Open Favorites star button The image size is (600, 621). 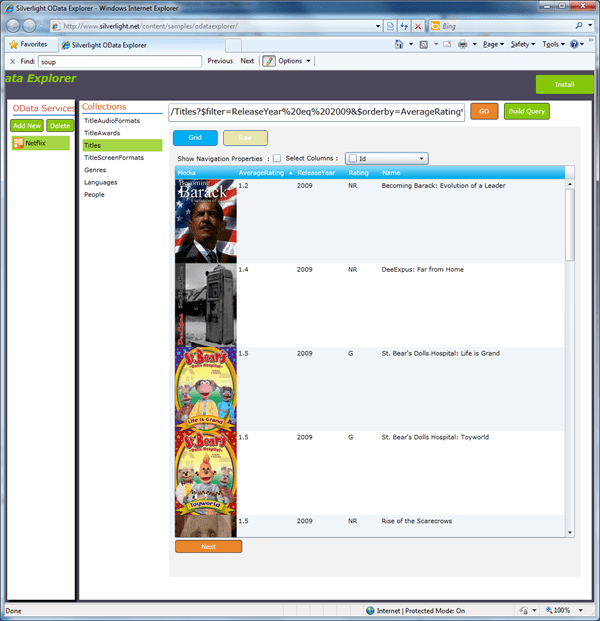coord(29,45)
